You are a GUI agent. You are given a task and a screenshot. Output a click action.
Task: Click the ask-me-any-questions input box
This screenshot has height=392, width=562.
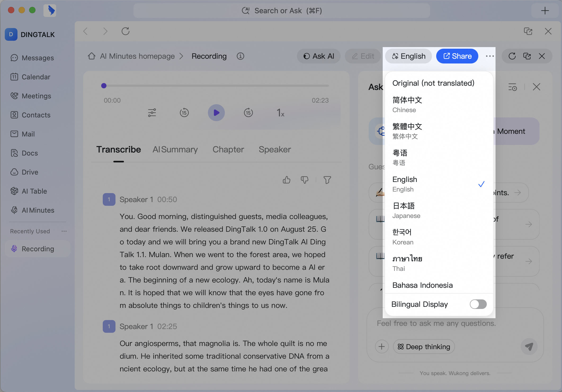pos(455,323)
